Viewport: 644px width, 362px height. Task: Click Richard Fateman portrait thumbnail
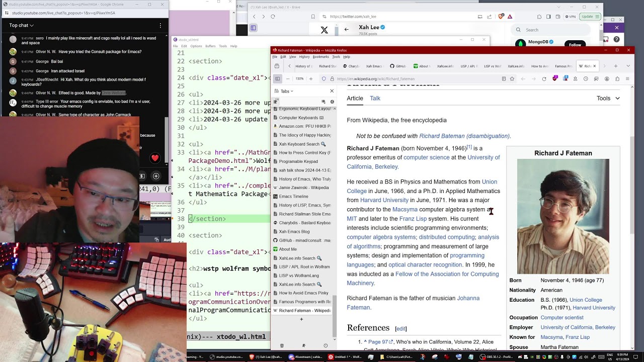[x=563, y=216]
